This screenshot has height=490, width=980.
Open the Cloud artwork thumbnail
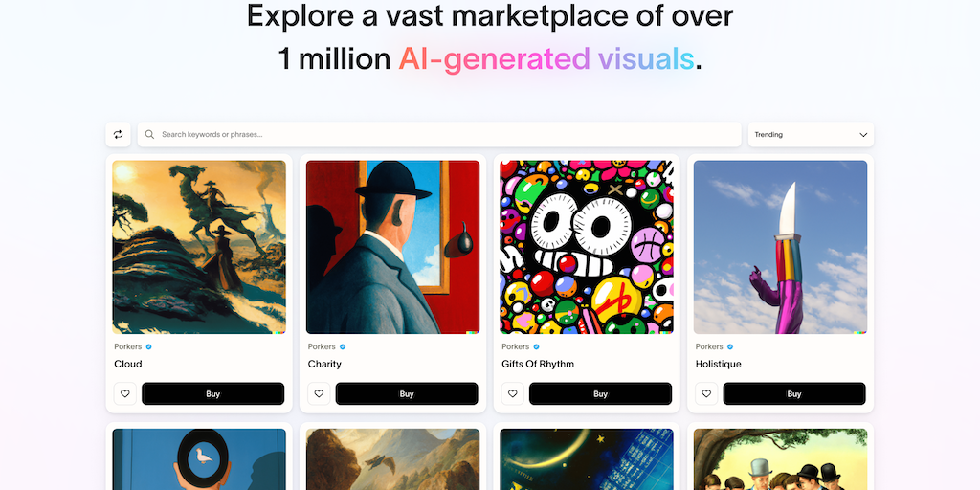pyautogui.click(x=199, y=247)
